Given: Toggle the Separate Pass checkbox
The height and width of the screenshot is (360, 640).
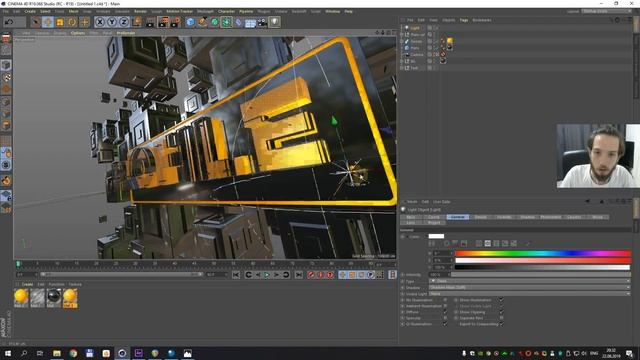Looking at the screenshot, I should (x=501, y=318).
